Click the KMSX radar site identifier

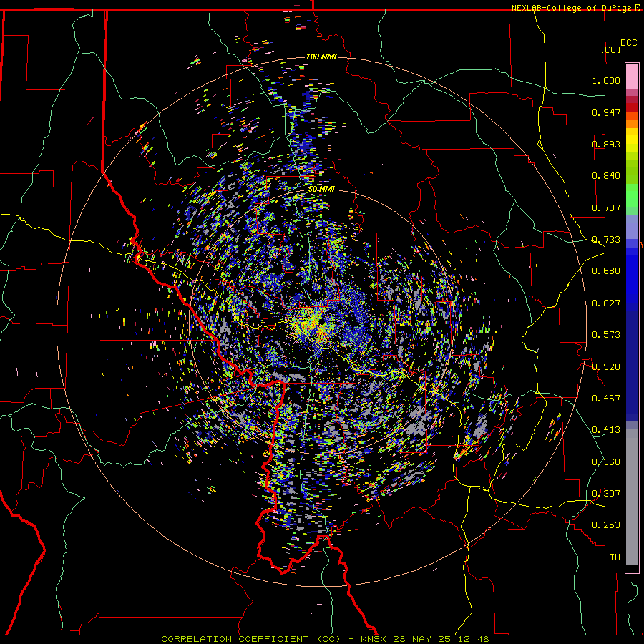click(374, 639)
